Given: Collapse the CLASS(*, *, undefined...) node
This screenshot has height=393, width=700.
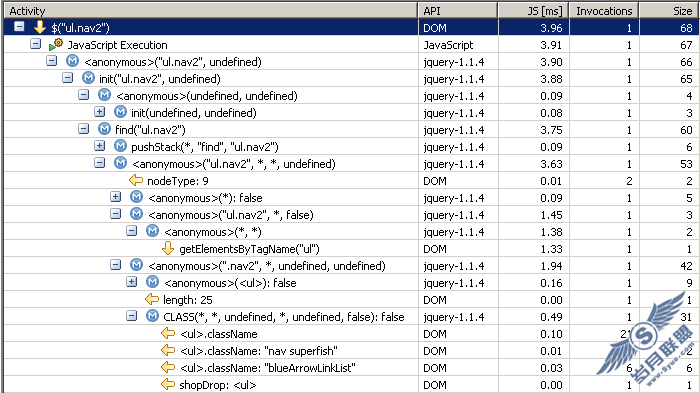Looking at the screenshot, I should tap(131, 316).
